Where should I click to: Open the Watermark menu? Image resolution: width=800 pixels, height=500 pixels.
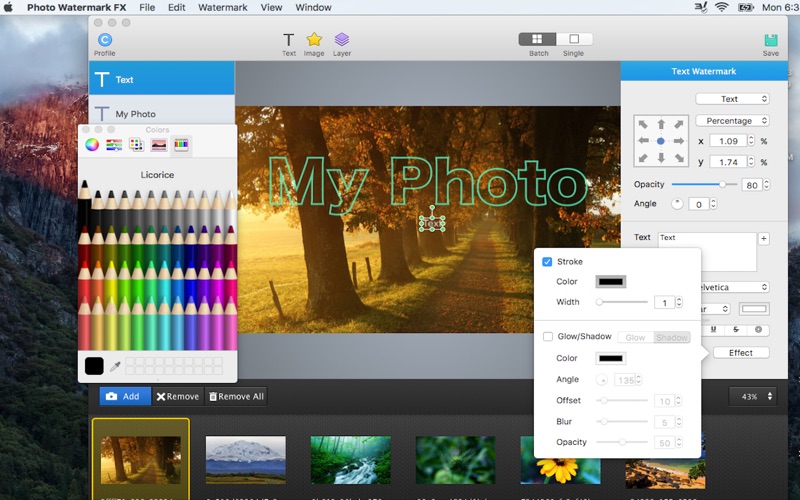point(222,7)
